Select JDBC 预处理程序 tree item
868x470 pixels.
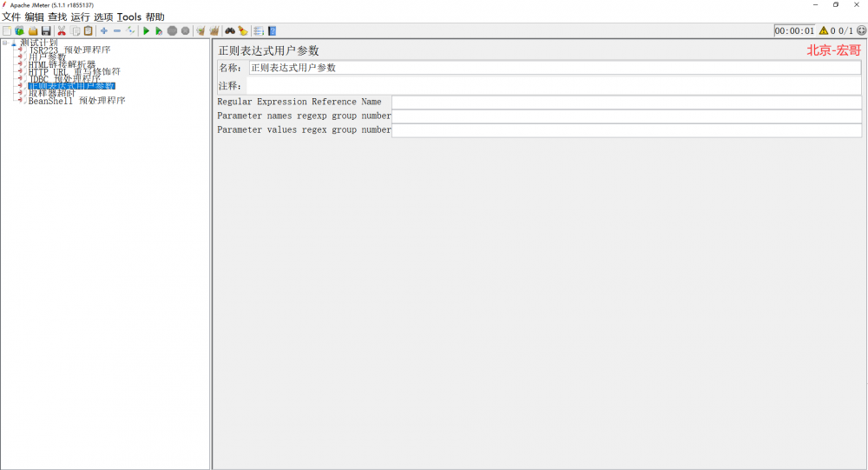coord(65,79)
